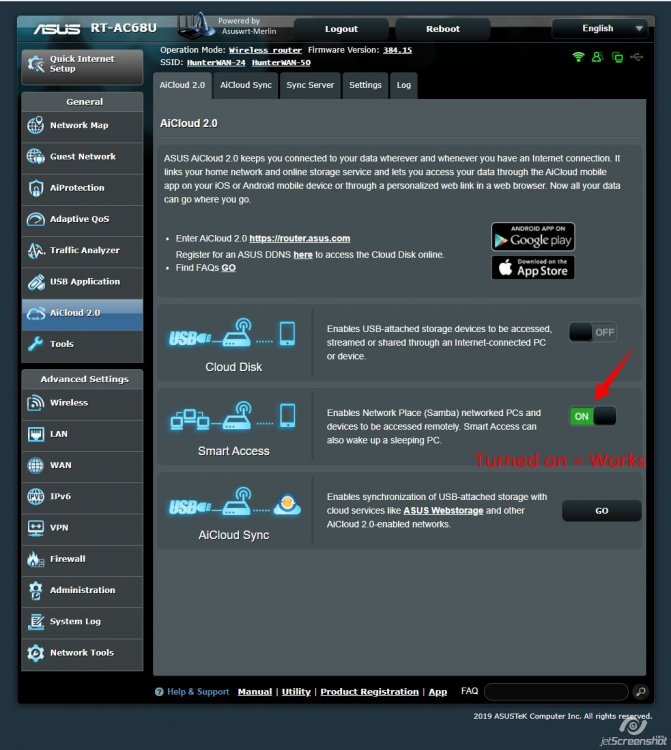Click the ASUS DDNS 'here' link
The height and width of the screenshot is (750, 671).
(303, 255)
